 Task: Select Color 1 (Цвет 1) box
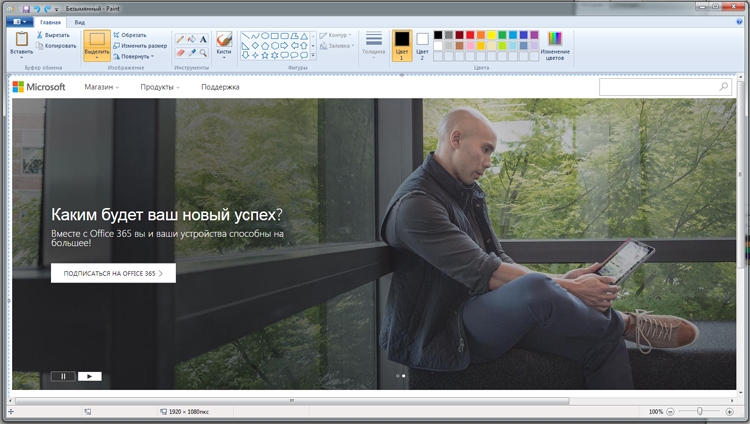[x=402, y=43]
